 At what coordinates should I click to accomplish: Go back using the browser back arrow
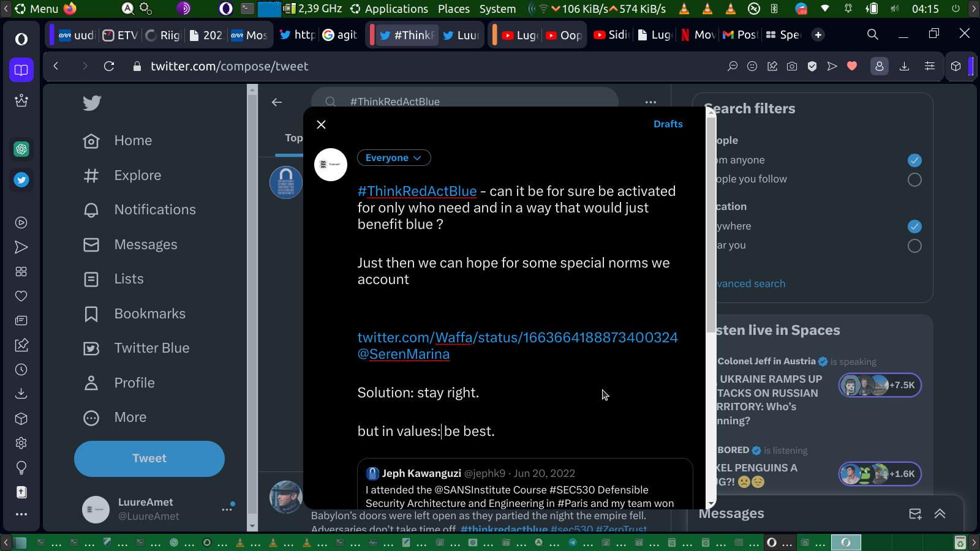tap(56, 66)
